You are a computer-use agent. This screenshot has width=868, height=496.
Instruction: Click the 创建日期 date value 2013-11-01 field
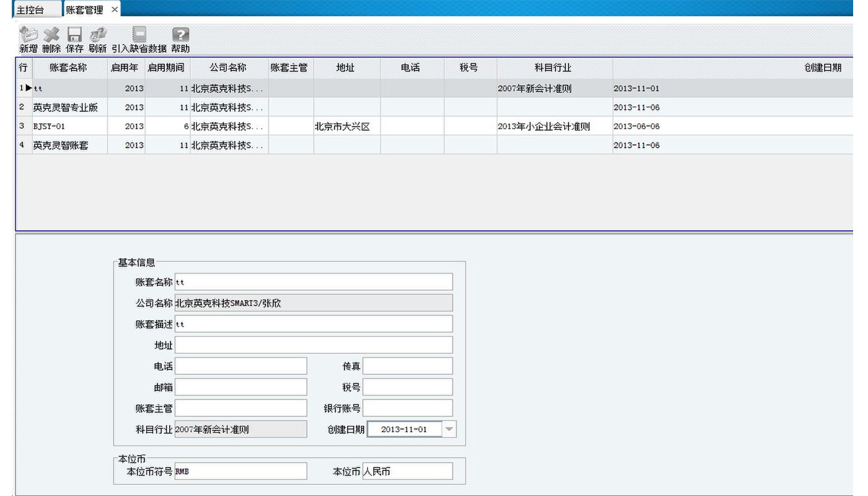tap(405, 429)
